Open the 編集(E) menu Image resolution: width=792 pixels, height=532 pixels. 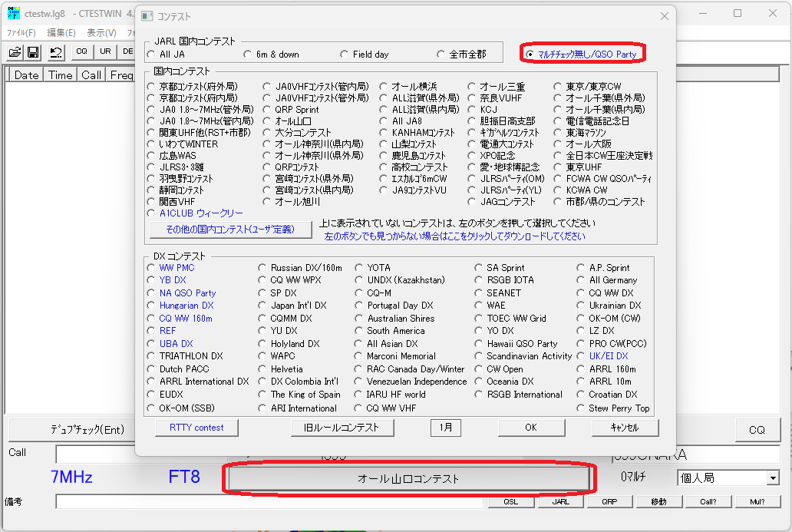point(61,33)
